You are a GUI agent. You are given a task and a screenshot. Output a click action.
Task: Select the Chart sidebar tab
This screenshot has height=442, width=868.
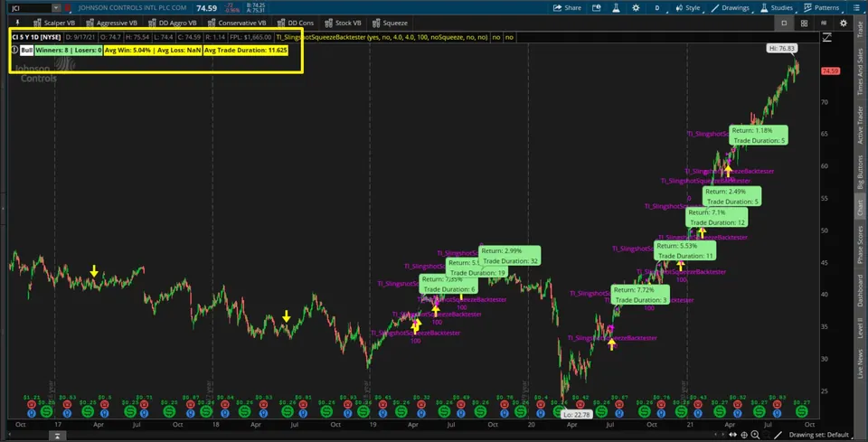[860, 208]
